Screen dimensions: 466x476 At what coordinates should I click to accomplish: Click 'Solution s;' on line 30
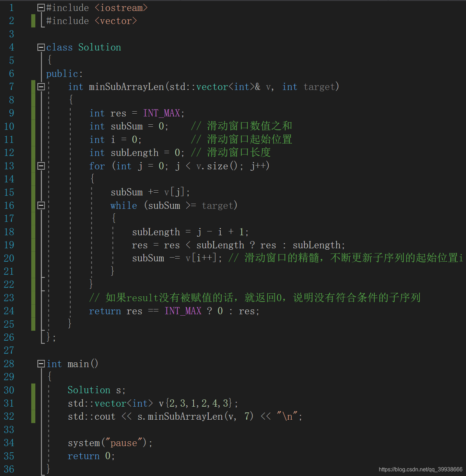tap(96, 390)
